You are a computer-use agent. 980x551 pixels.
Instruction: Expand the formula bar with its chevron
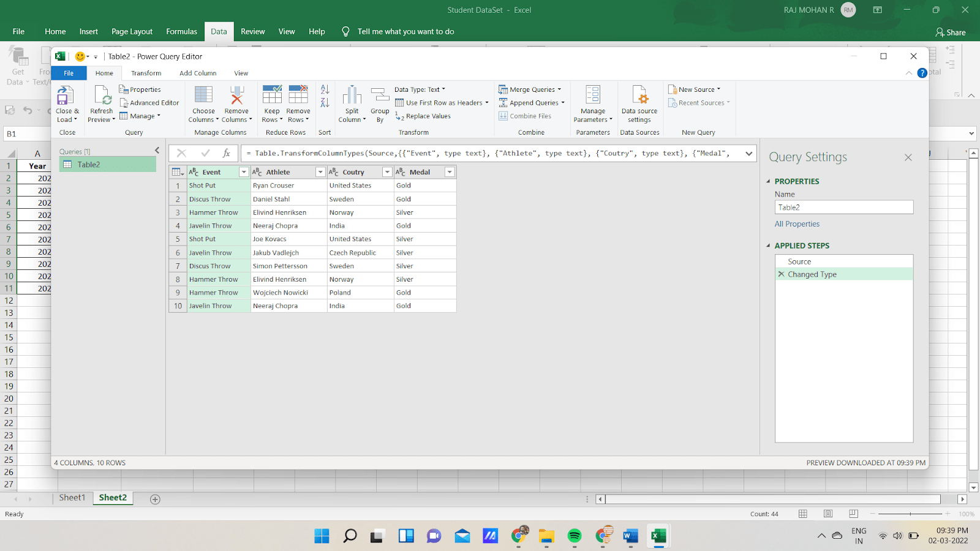pyautogui.click(x=748, y=153)
